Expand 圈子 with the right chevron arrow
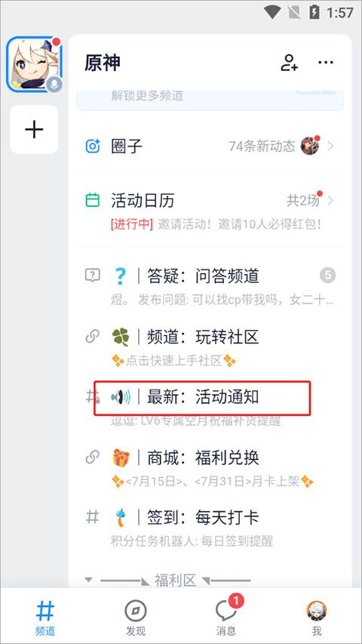Screen dimensions: 362x644 pos(330,146)
